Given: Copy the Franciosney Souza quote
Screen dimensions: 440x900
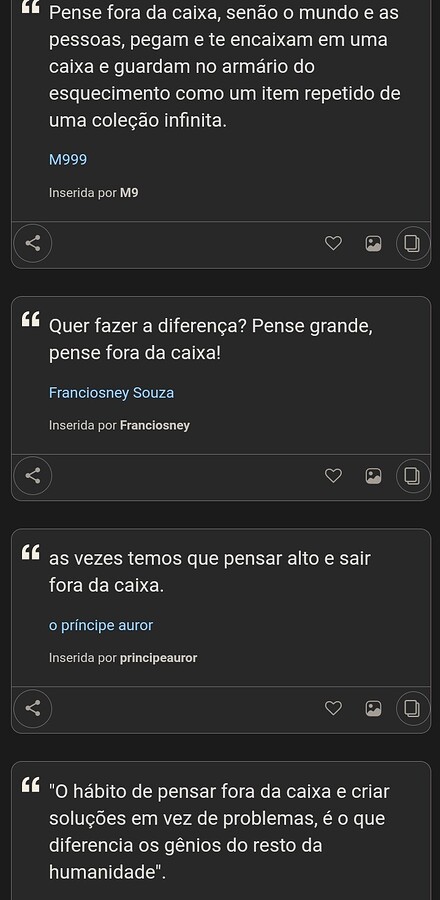Looking at the screenshot, I should pos(412,476).
